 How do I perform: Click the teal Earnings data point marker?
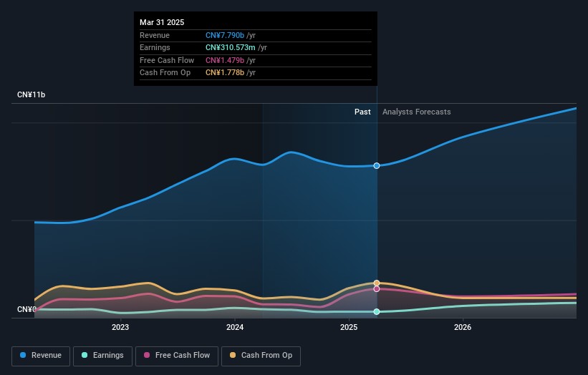[377, 311]
